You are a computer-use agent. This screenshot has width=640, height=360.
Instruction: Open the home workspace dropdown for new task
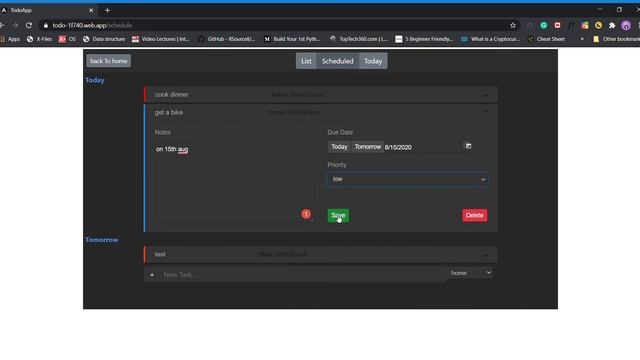click(471, 273)
